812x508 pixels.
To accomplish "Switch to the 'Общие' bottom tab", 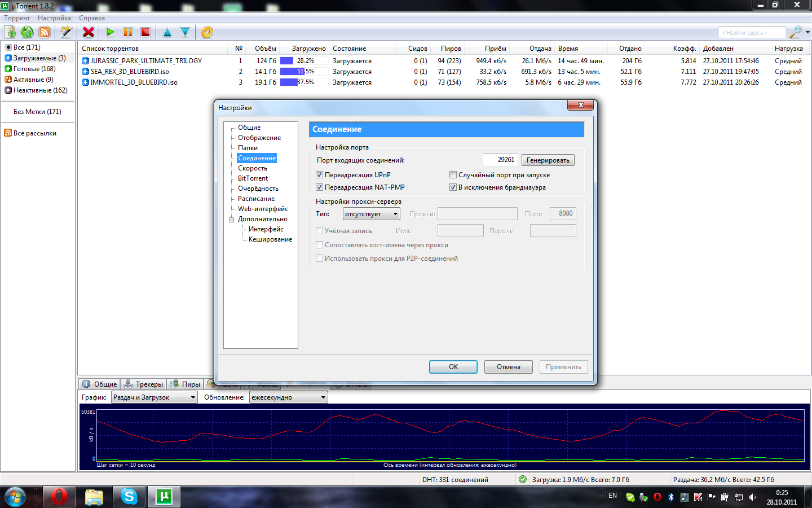I will tap(99, 384).
